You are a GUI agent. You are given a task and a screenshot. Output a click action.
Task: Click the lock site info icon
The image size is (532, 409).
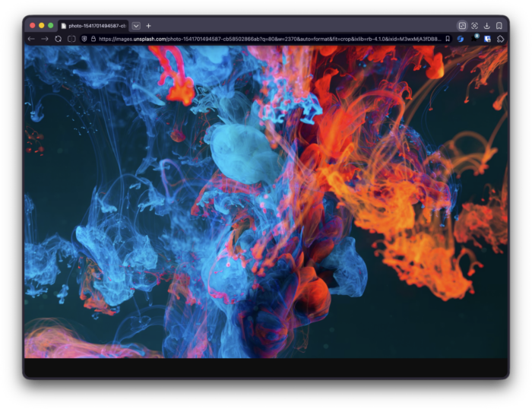[x=93, y=39]
